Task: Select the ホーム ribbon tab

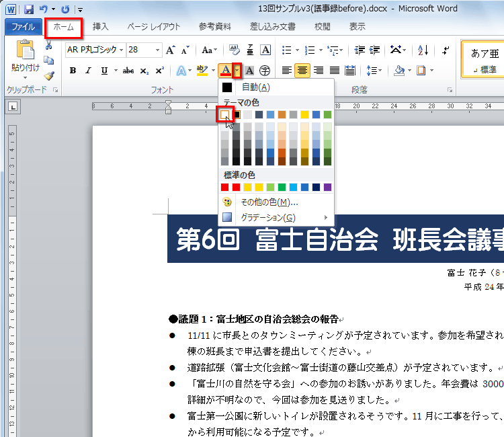Action: pos(64,28)
